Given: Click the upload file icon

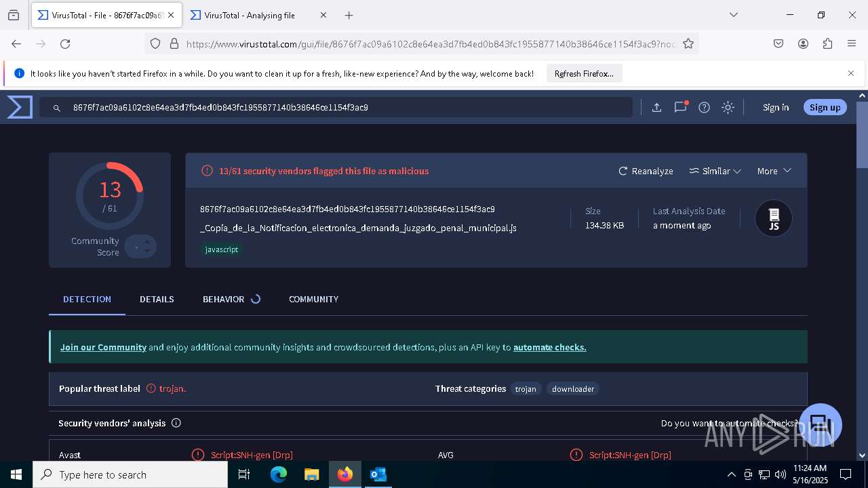Looking at the screenshot, I should 656,107.
